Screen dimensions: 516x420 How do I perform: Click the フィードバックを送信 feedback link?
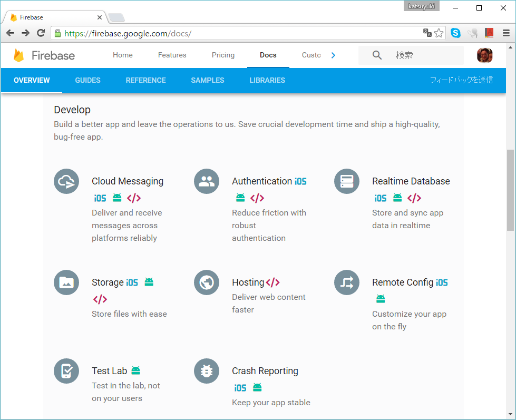coord(461,80)
